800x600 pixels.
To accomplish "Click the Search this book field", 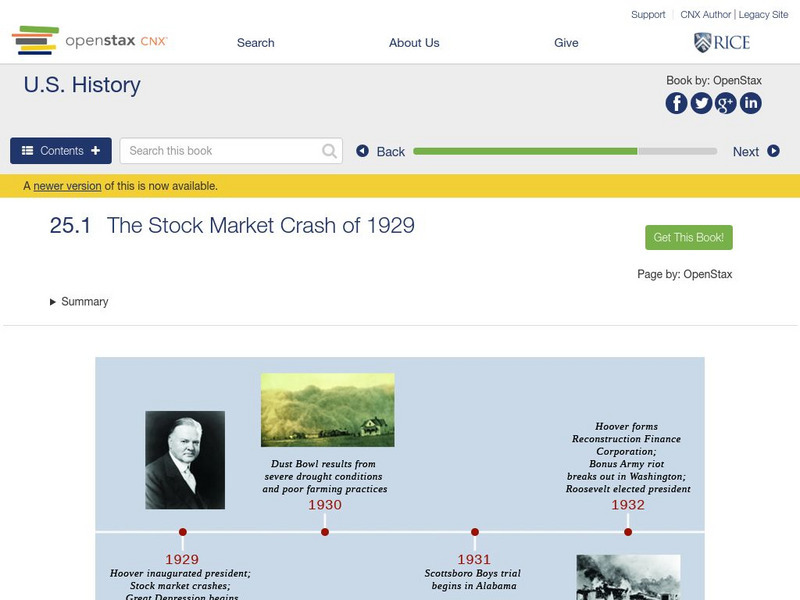I will (220, 151).
